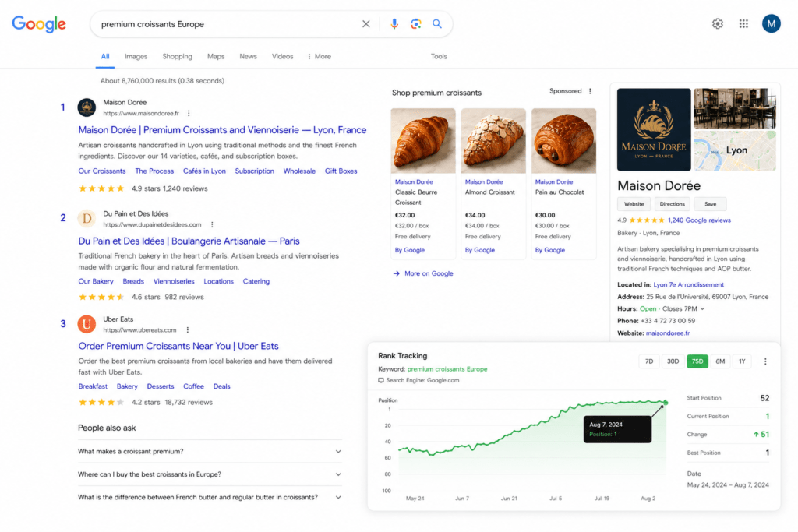Open Lyon 7e Arrondissement link
The height and width of the screenshot is (532, 798).
pyautogui.click(x=689, y=285)
